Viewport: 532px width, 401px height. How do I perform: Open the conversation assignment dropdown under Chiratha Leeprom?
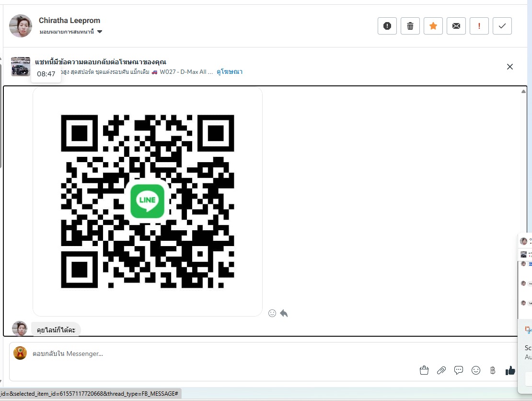pyautogui.click(x=70, y=32)
